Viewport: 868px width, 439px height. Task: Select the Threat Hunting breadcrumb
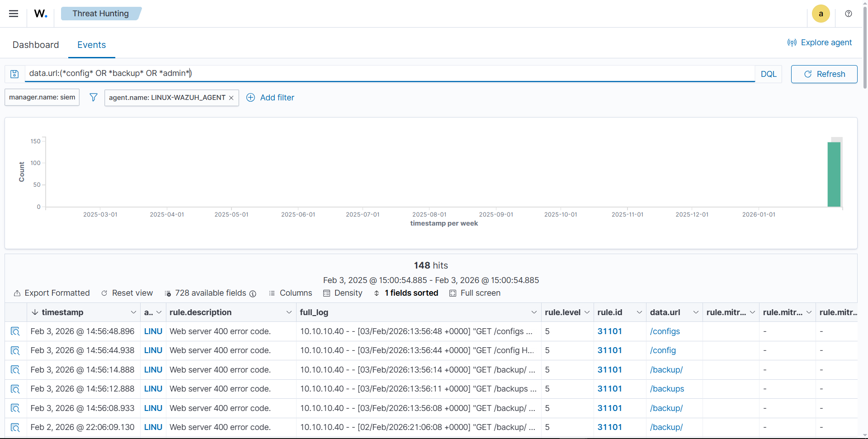(100, 14)
